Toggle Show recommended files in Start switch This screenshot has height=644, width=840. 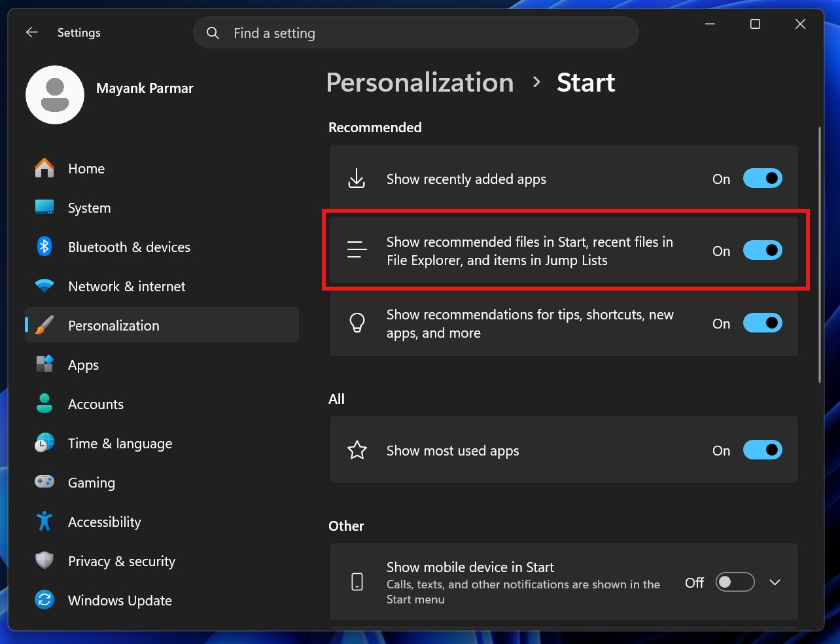point(763,251)
